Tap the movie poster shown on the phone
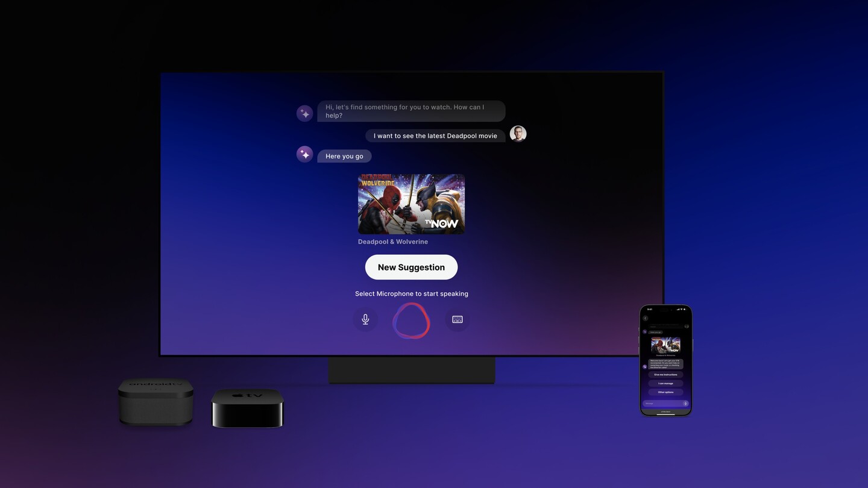Screen dimensions: 868x488 pyautogui.click(x=665, y=345)
